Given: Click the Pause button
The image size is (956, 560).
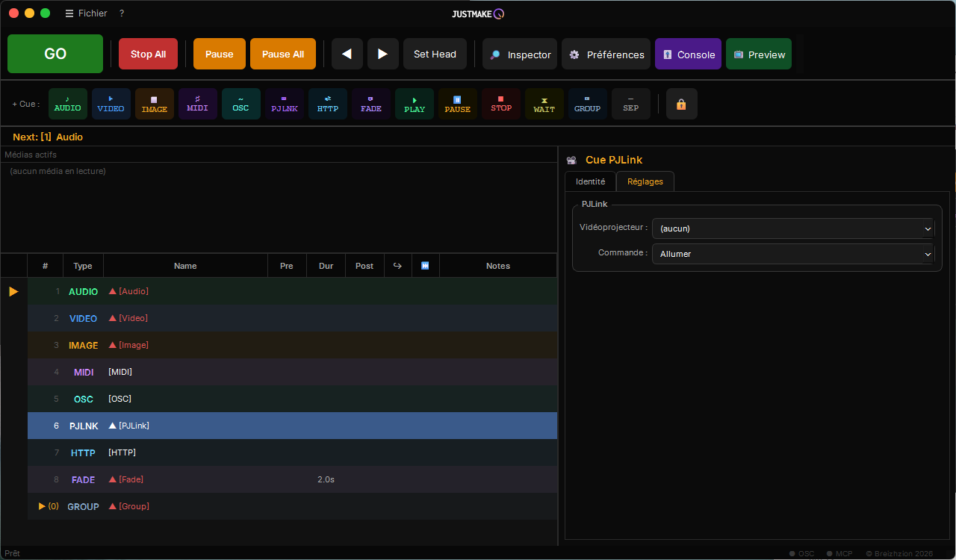Looking at the screenshot, I should [x=220, y=54].
